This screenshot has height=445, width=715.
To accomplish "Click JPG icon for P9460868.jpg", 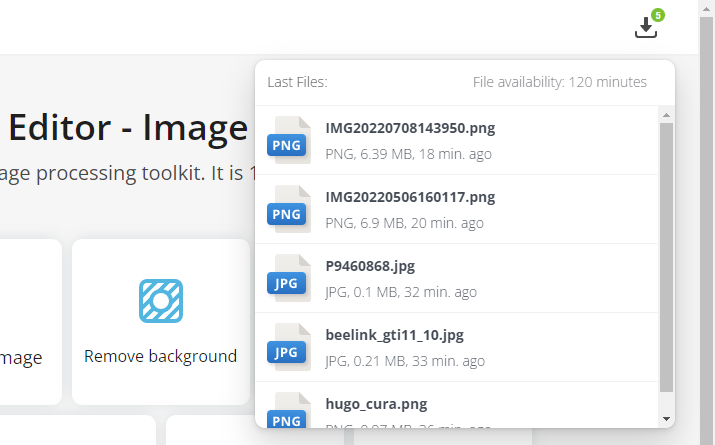I will (289, 278).
